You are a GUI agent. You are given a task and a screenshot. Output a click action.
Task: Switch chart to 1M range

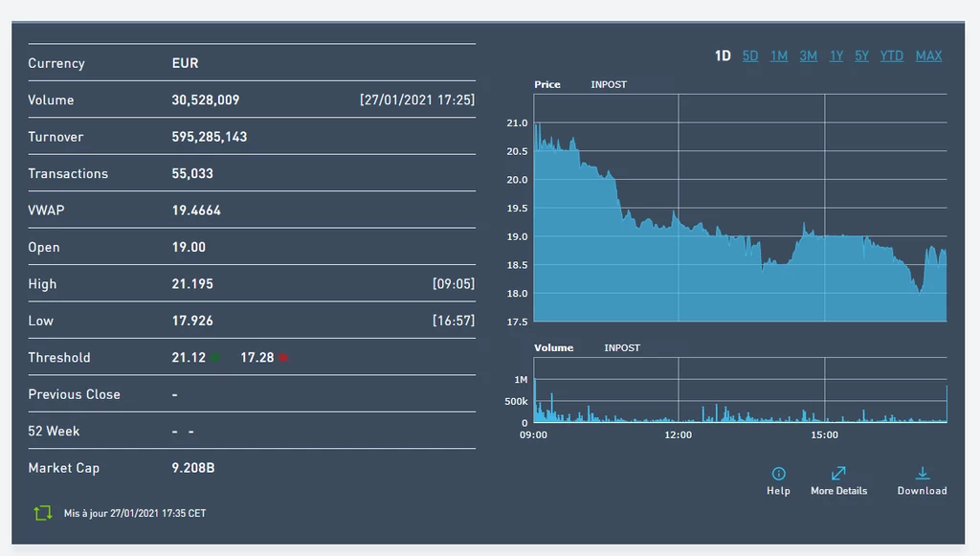tap(779, 56)
